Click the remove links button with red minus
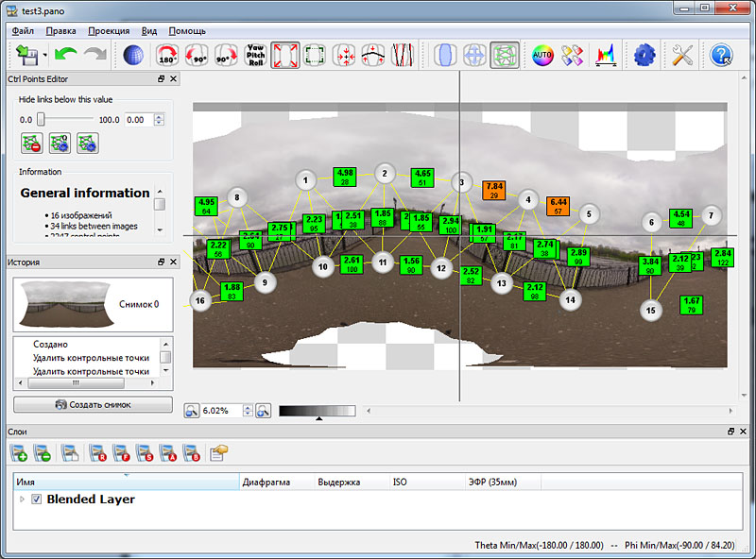Viewport: 756px width, 559px height. (32, 144)
